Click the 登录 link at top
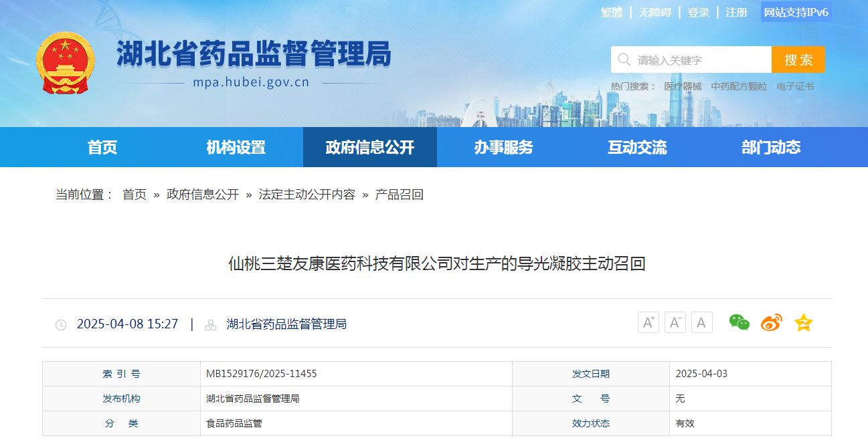Viewport: 868px width, 448px height. [698, 13]
